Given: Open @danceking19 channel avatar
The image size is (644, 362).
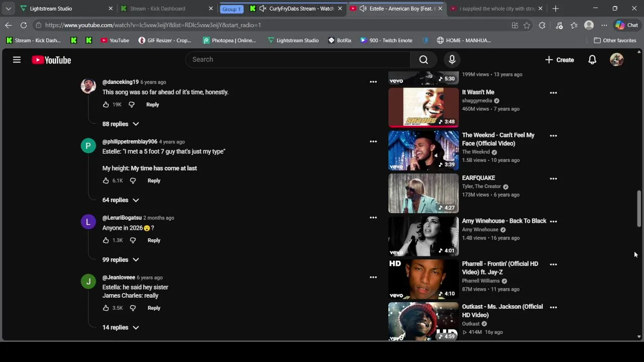Looking at the screenshot, I should click(88, 85).
